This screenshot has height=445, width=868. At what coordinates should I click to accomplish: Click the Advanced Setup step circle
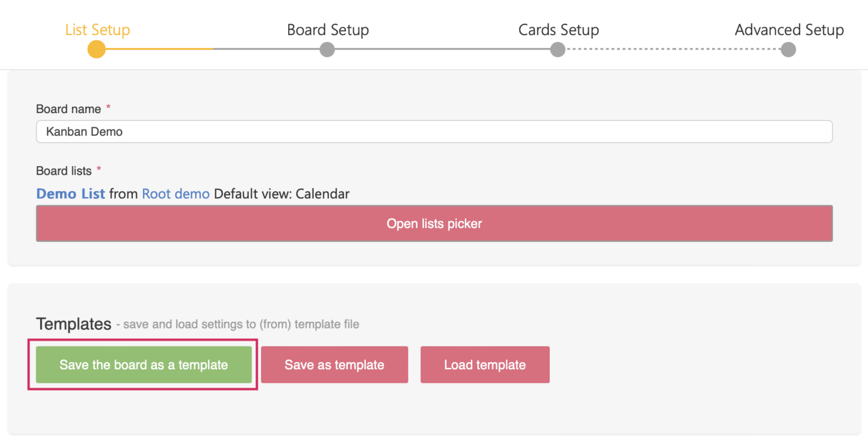(x=788, y=50)
